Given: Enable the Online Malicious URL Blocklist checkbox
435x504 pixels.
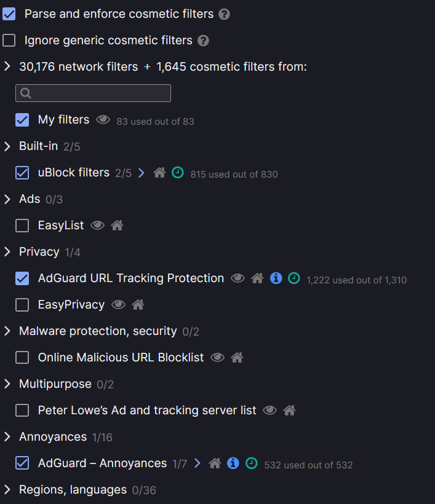Looking at the screenshot, I should pyautogui.click(x=22, y=358).
